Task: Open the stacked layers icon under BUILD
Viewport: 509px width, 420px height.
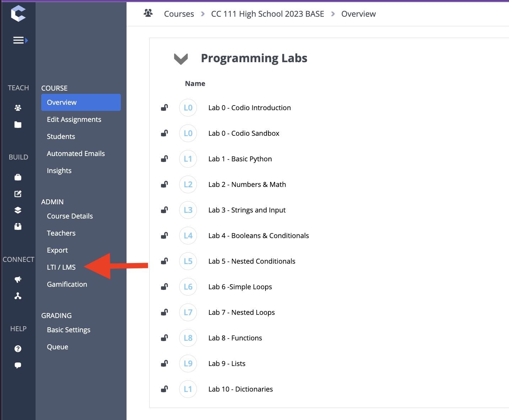Action: [18, 210]
